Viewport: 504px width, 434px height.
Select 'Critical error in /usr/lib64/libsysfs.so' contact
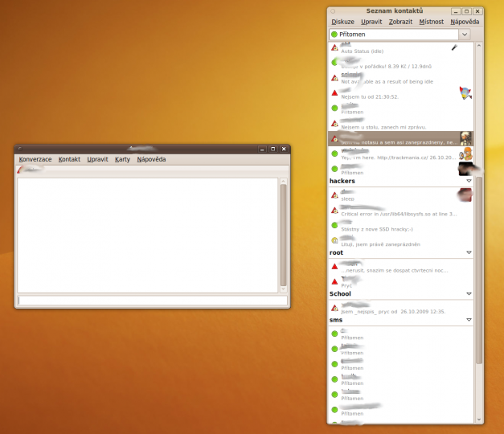401,211
